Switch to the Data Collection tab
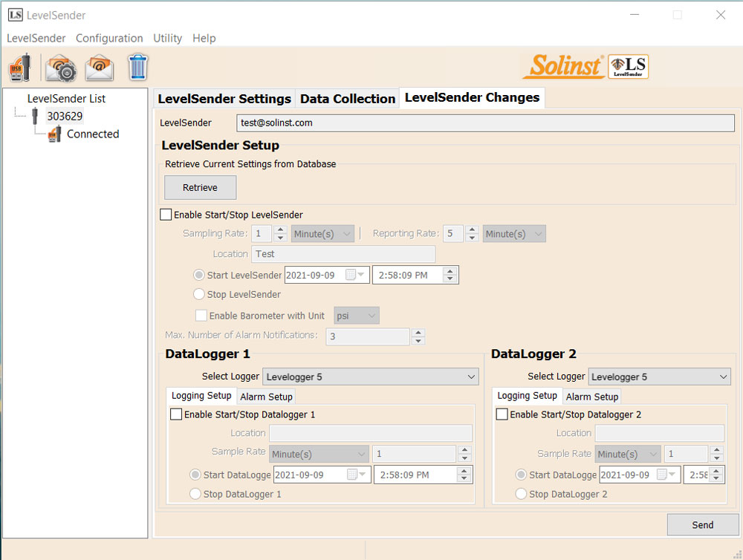The image size is (743, 560). pos(346,97)
